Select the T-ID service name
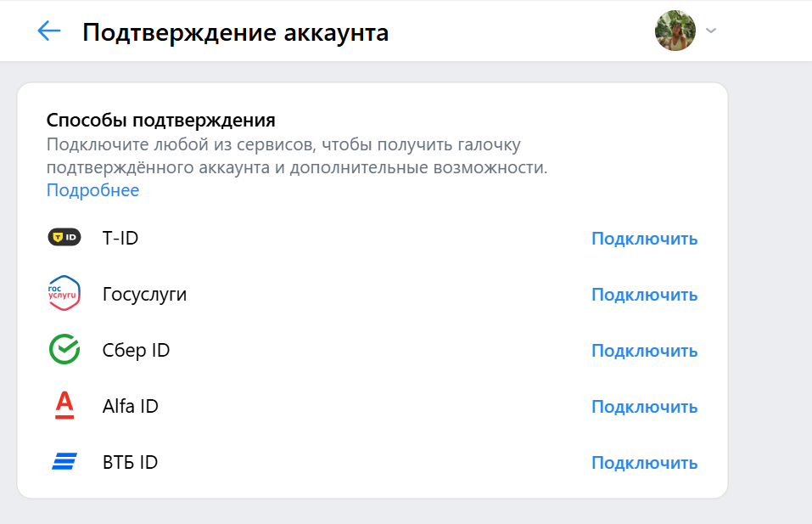812x524 pixels. 120,238
